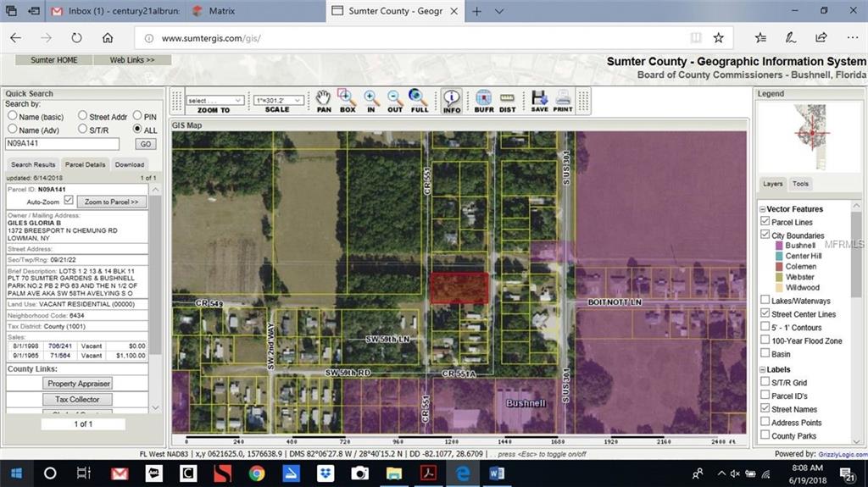Collapse the Vector Features group
The height and width of the screenshot is (487, 868).
(762, 209)
